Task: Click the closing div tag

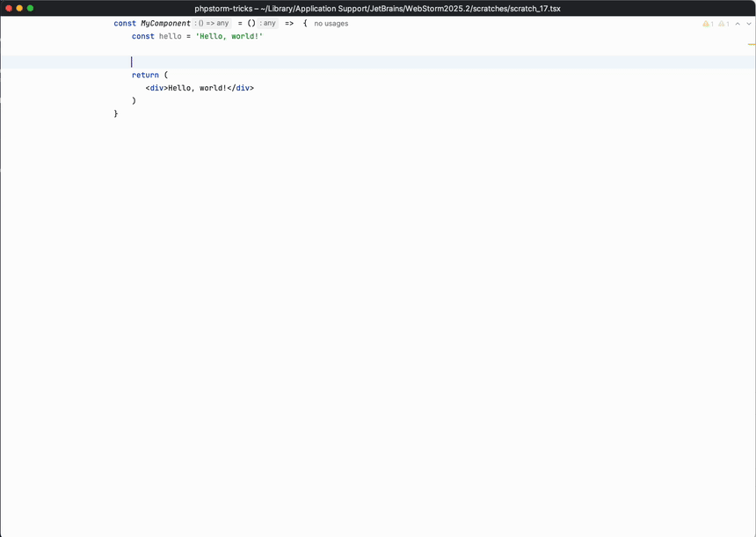Action: (x=240, y=88)
